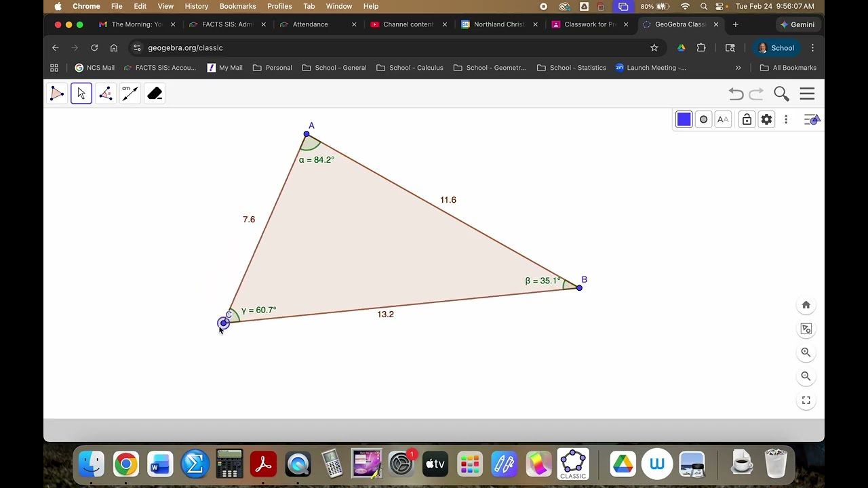The height and width of the screenshot is (488, 868).
Task: Zoom in on the Graphics view
Action: pos(806,352)
